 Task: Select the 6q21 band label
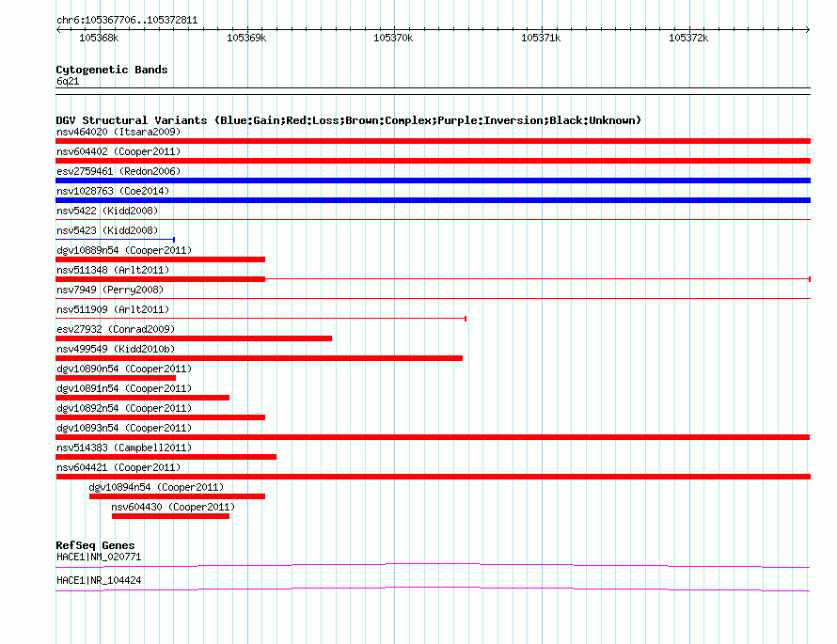pos(68,81)
